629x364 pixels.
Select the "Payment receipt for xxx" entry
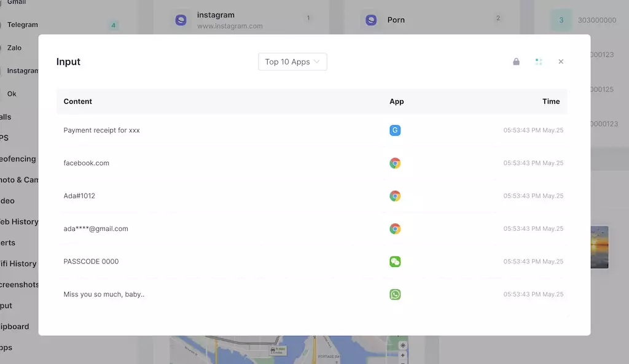102,131
